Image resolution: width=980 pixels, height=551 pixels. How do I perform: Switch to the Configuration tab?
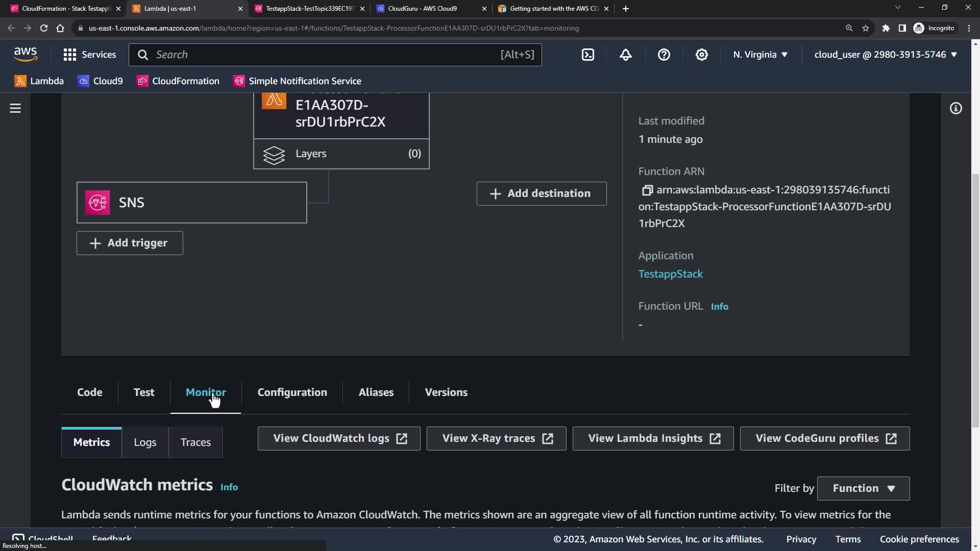292,392
